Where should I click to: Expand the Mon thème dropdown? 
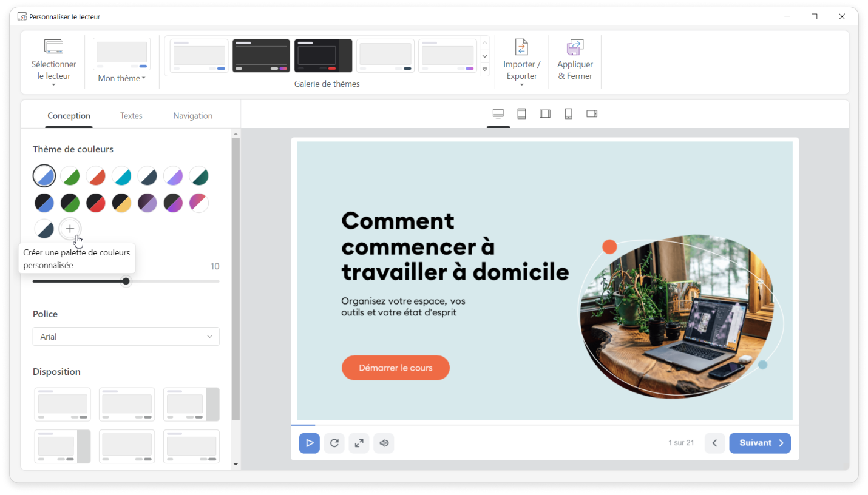pos(121,78)
